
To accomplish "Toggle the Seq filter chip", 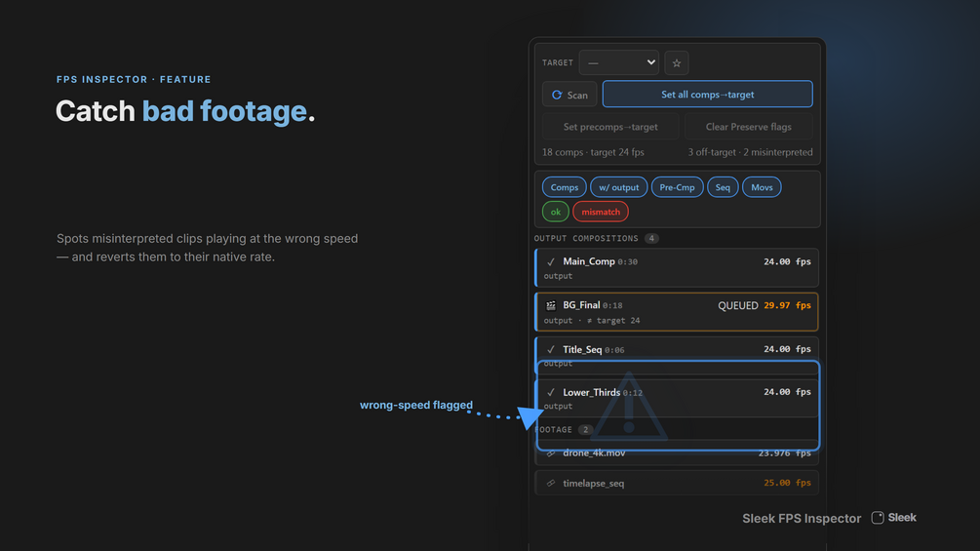I will click(x=723, y=187).
